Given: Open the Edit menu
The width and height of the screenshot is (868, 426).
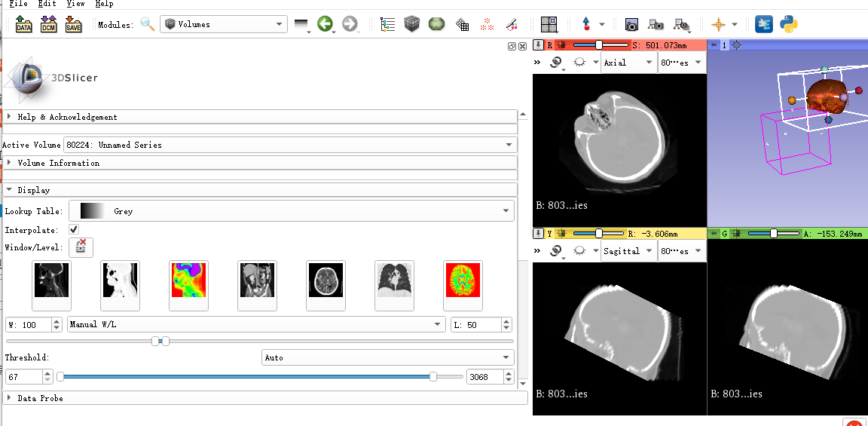Looking at the screenshot, I should tap(47, 4).
